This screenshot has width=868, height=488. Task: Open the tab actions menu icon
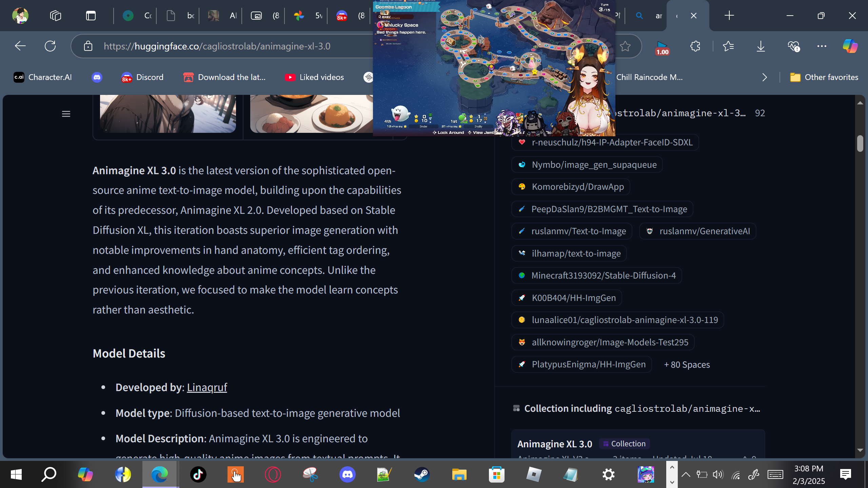pos(91,16)
